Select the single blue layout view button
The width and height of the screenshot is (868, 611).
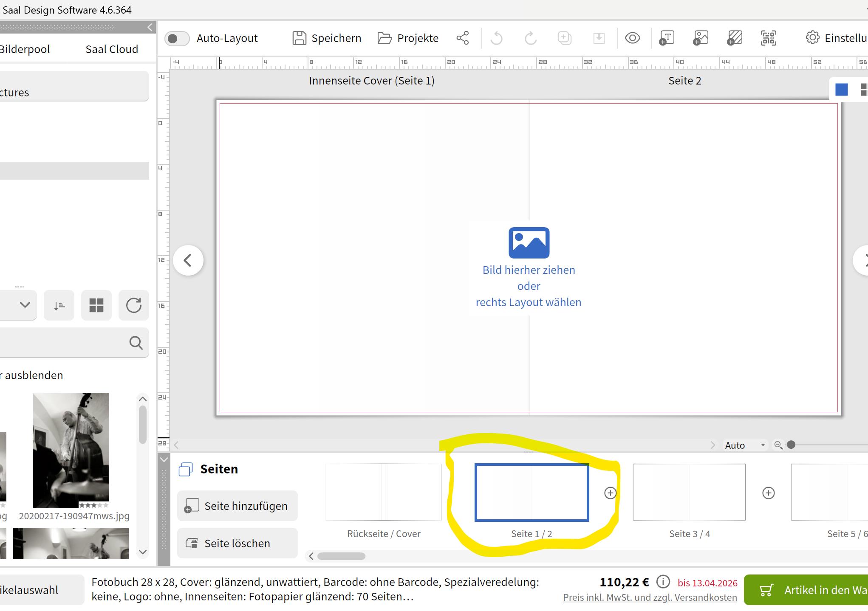tap(841, 90)
